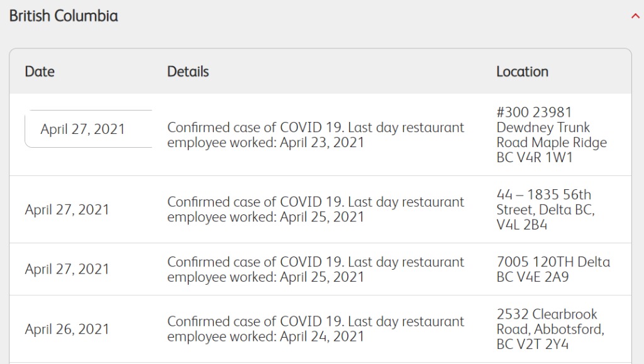Click the Dewdney Trunk Road Maple Ridge address

(x=551, y=135)
